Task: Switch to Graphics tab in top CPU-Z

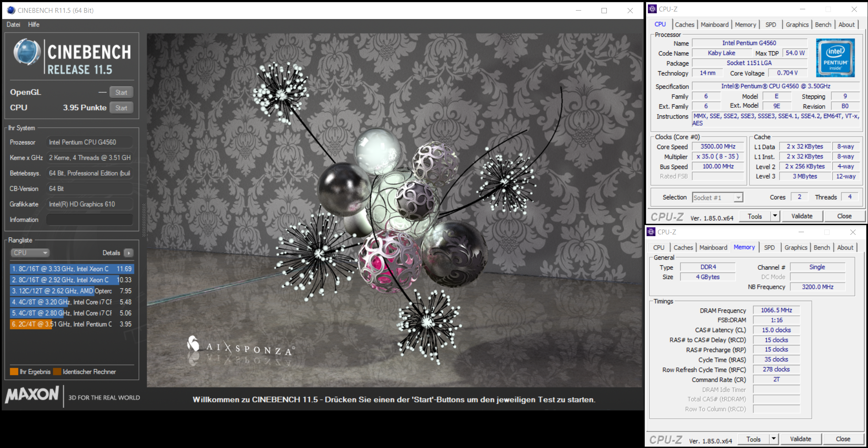Action: click(x=797, y=25)
